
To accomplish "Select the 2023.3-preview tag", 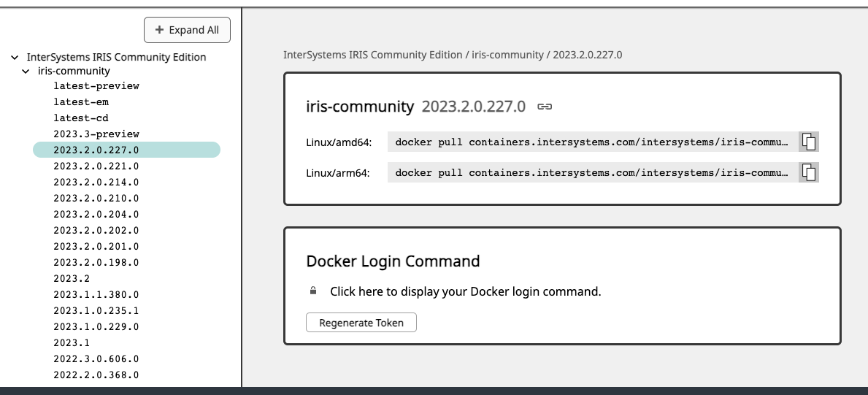I will (x=96, y=134).
